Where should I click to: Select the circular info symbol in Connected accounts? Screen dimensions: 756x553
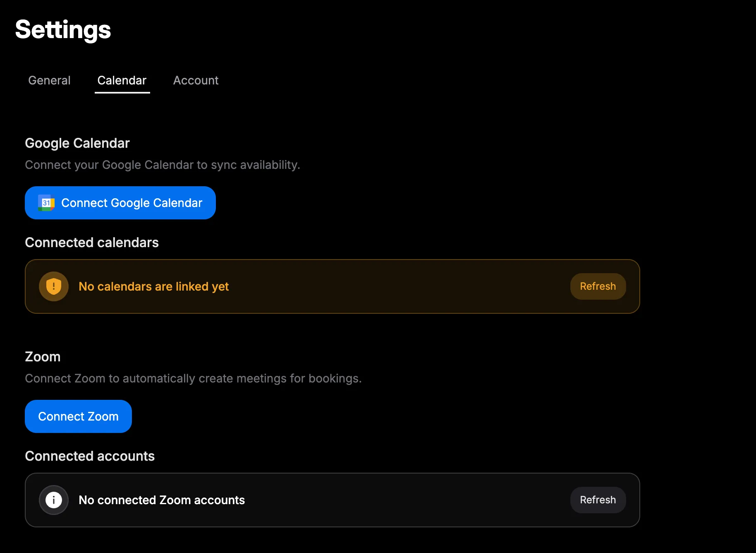[53, 500]
